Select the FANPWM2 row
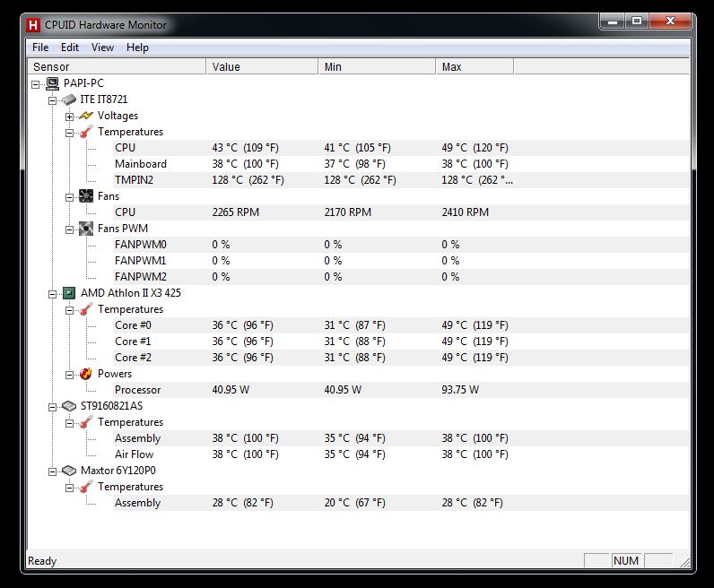 point(401,277)
